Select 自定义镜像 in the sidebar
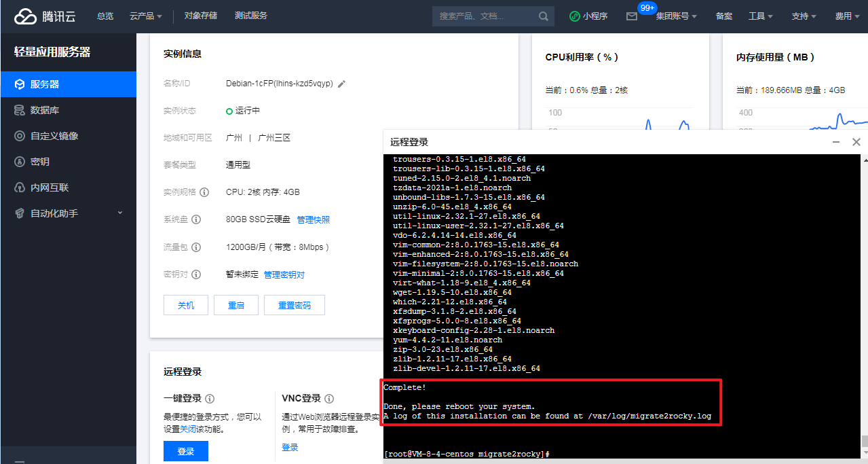The width and height of the screenshot is (868, 464). [x=68, y=136]
